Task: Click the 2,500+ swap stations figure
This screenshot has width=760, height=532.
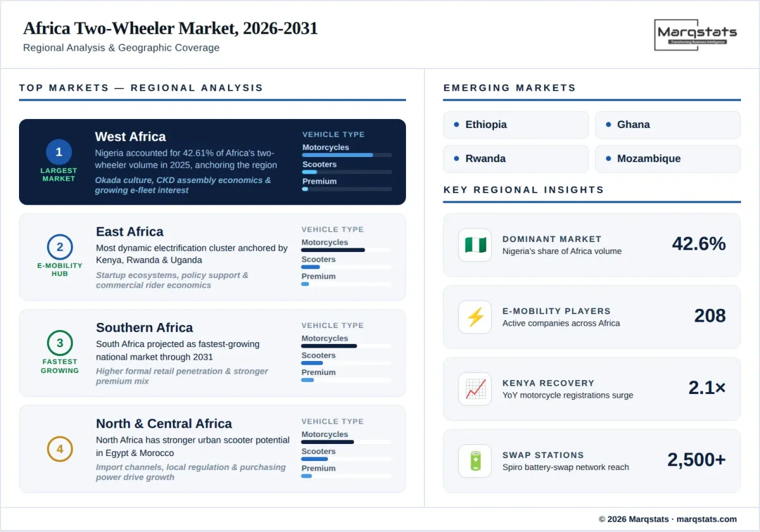Action: click(696, 460)
